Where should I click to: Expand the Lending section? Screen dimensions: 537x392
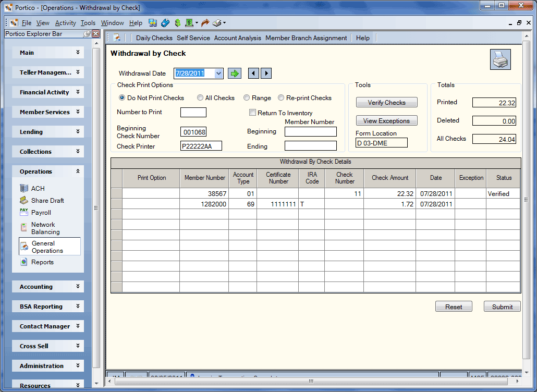(48, 132)
